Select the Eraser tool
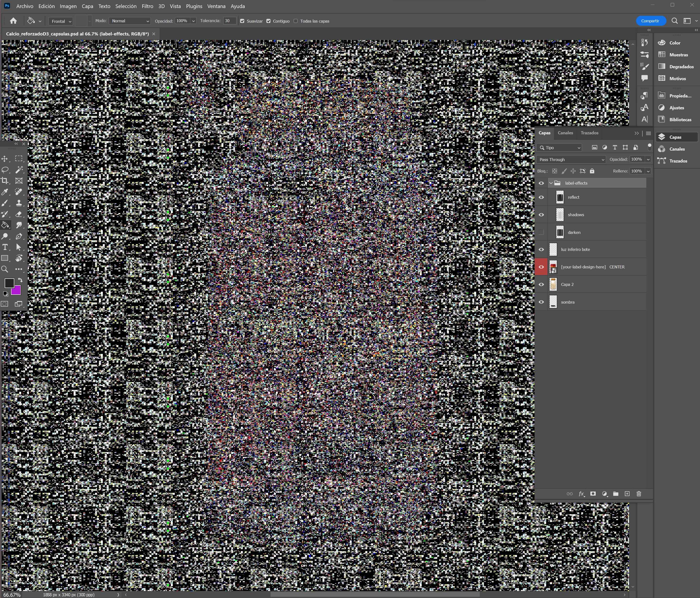The image size is (700, 598). tap(19, 214)
